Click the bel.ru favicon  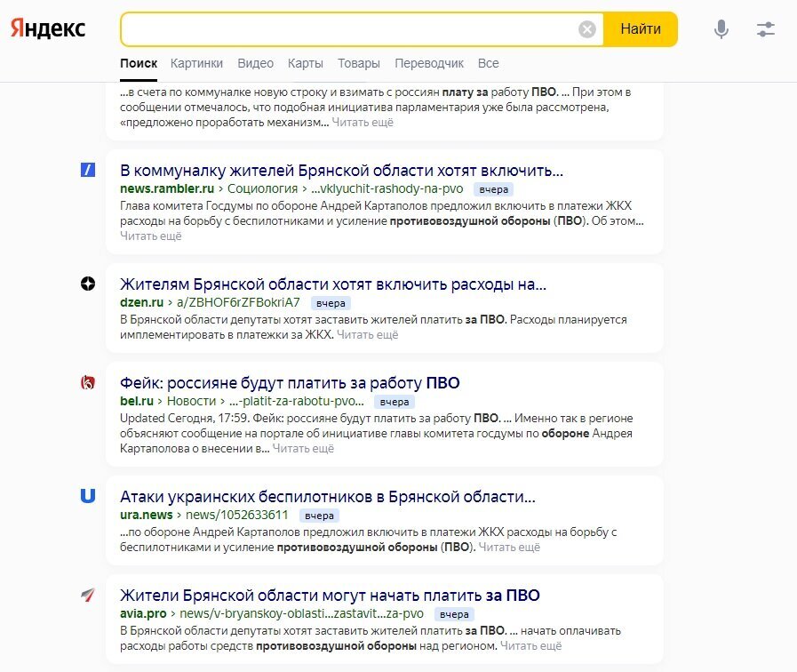pyautogui.click(x=88, y=382)
